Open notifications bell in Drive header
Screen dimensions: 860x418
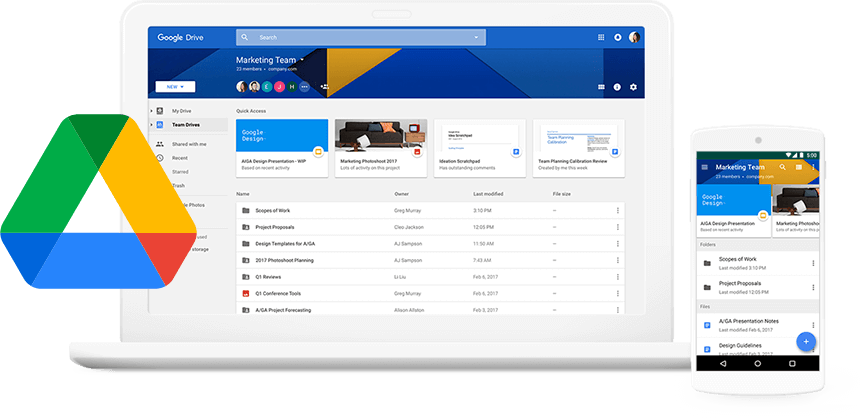pos(618,37)
